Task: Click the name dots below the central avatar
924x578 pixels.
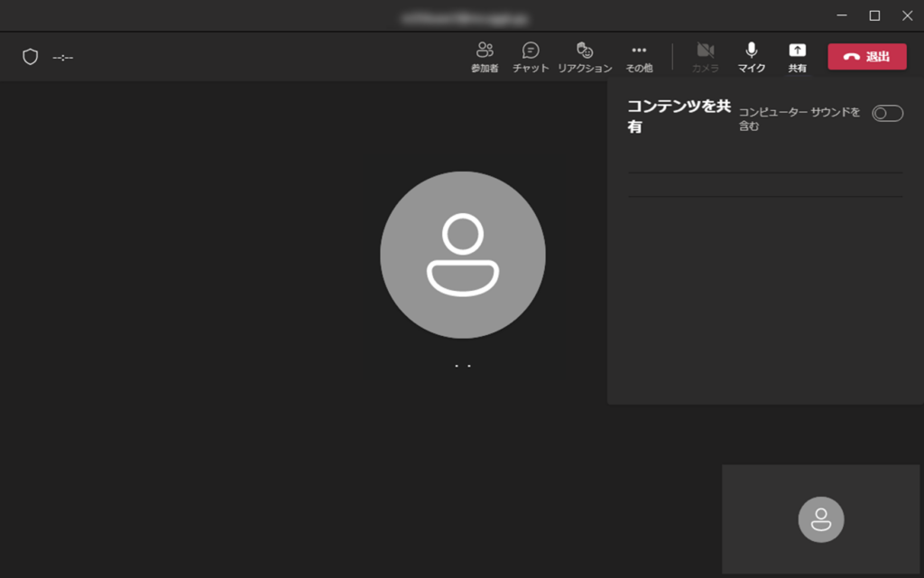Action: pyautogui.click(x=463, y=367)
